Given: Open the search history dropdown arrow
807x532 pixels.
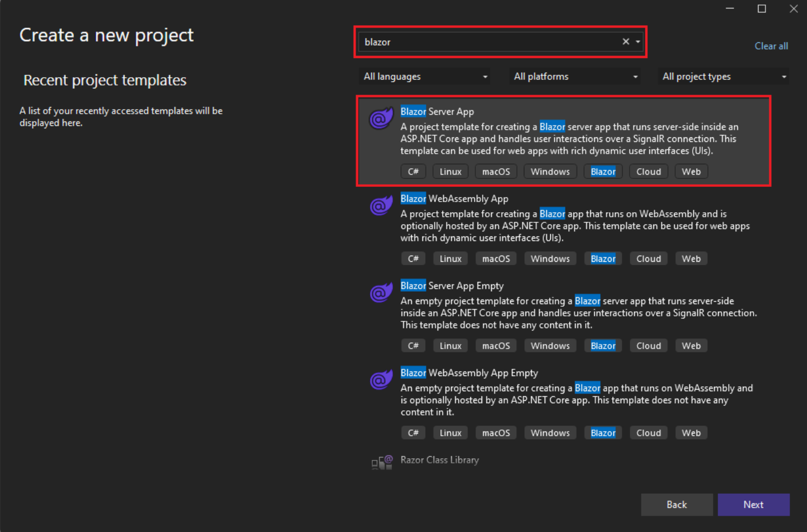Looking at the screenshot, I should pos(638,42).
